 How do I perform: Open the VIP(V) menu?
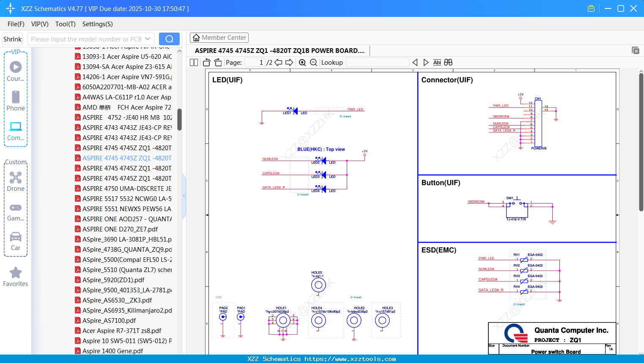(x=40, y=24)
